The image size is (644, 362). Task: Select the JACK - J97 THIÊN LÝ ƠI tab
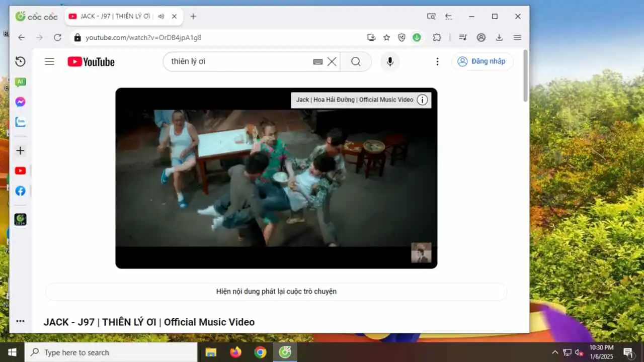point(123,16)
